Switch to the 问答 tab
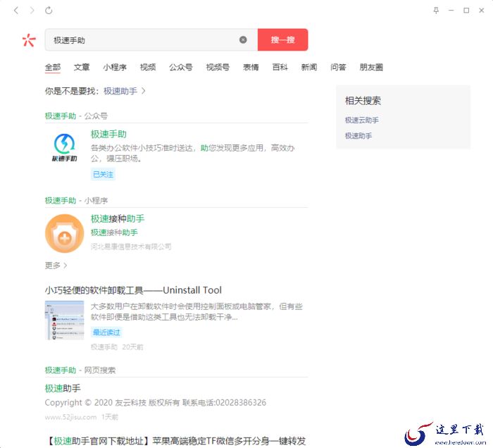This screenshot has width=493, height=448. tap(338, 67)
